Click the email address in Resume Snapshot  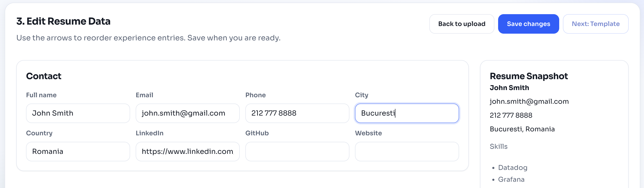click(529, 102)
